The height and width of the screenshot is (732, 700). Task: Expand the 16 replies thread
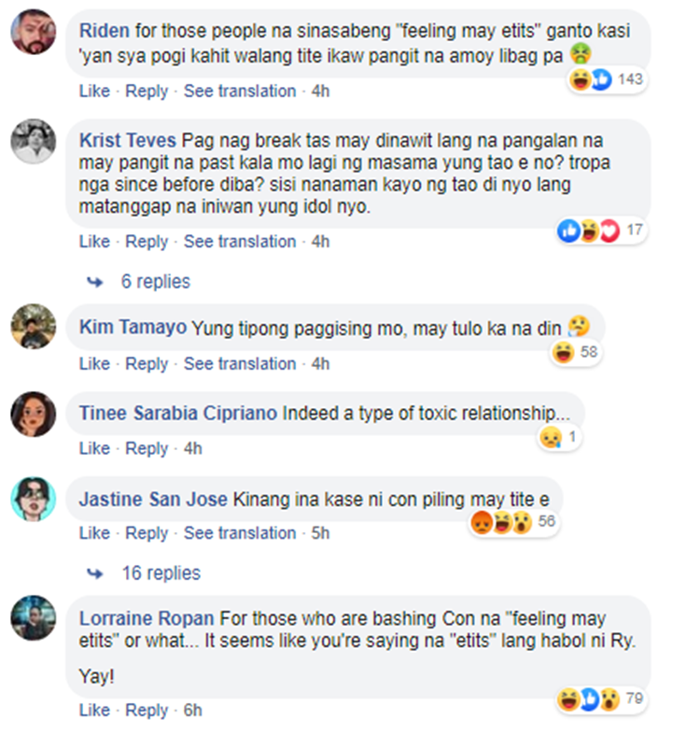click(x=161, y=573)
